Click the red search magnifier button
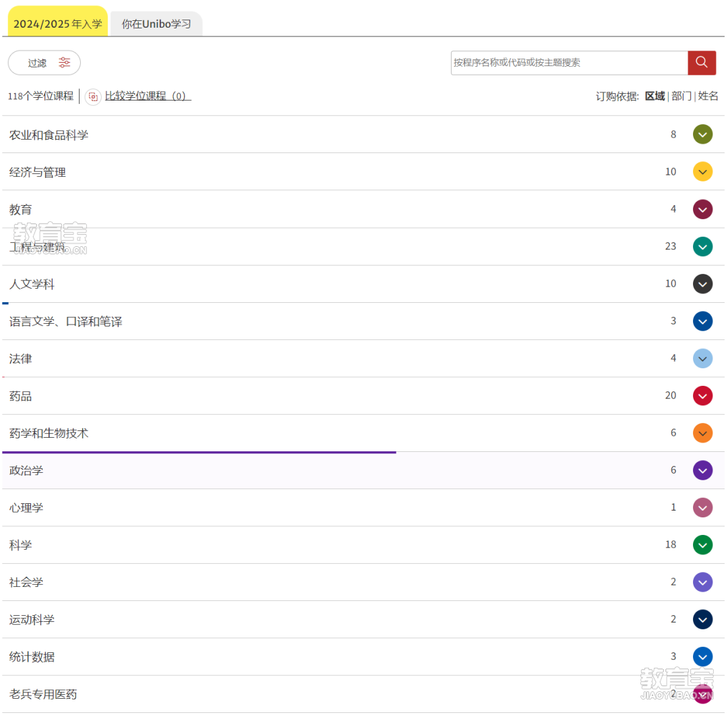The height and width of the screenshot is (715, 728). (x=702, y=63)
